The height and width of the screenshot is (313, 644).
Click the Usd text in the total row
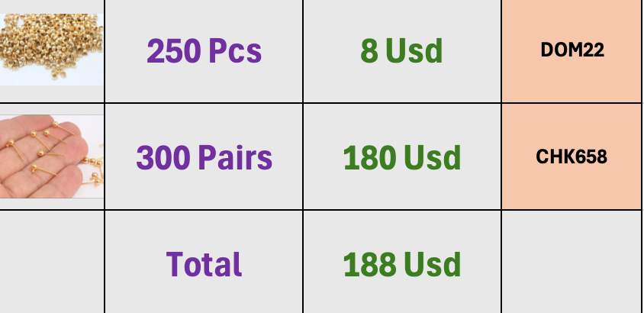[x=432, y=264]
